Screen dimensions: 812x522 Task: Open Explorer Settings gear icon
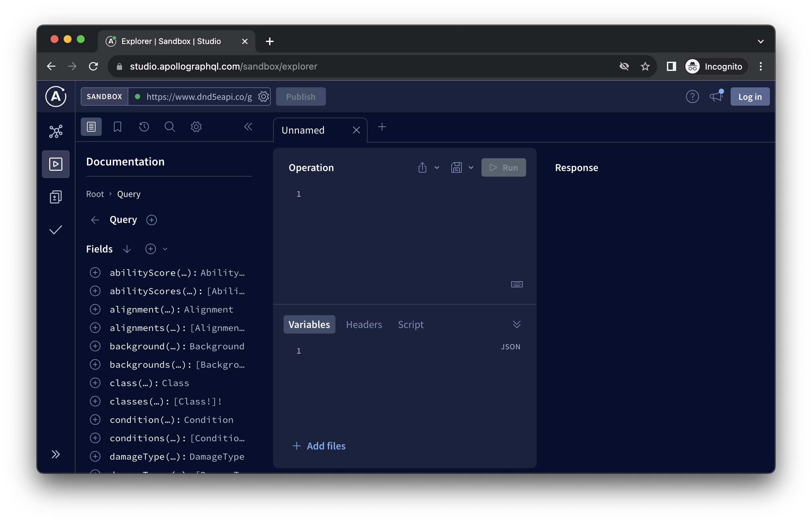coord(196,126)
